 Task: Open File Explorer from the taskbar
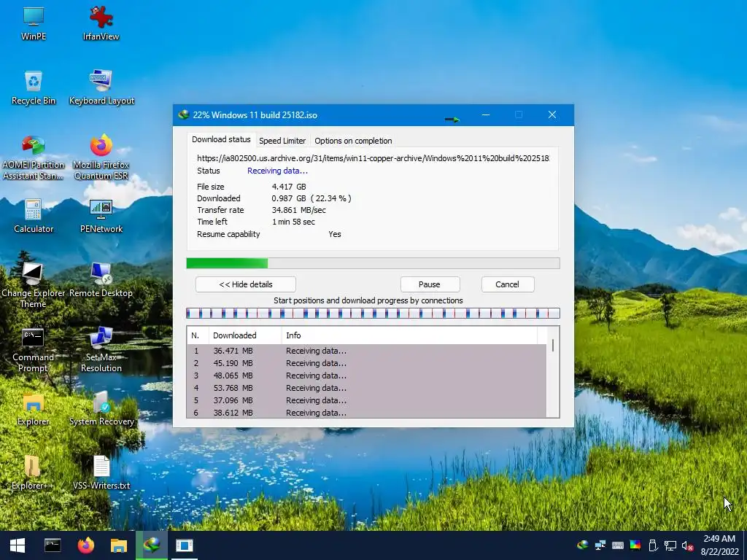[x=119, y=545]
